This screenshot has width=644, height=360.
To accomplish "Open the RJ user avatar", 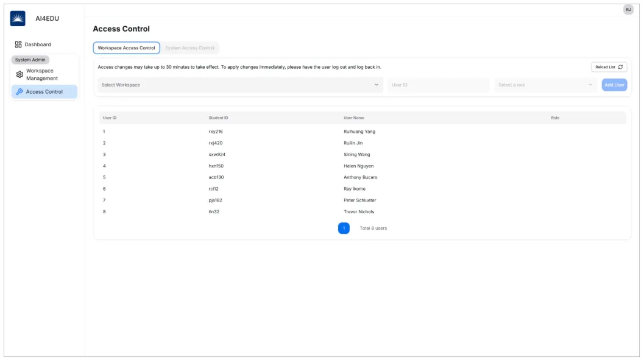I will 628,9.
